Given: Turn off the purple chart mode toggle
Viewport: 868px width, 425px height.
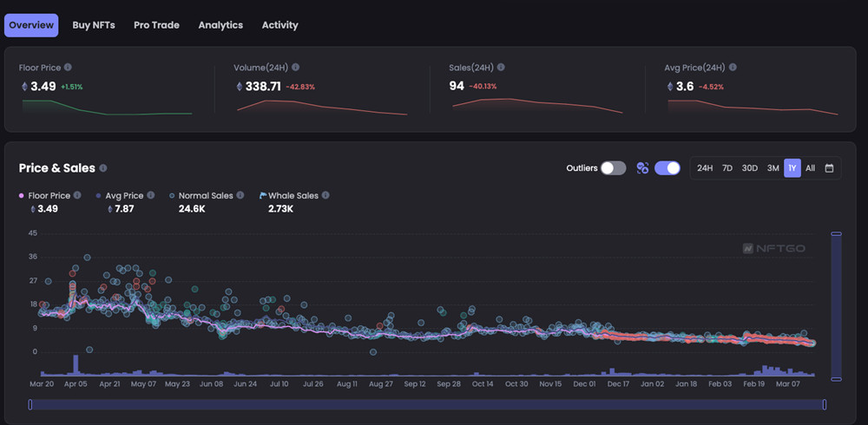Looking at the screenshot, I should pos(667,168).
